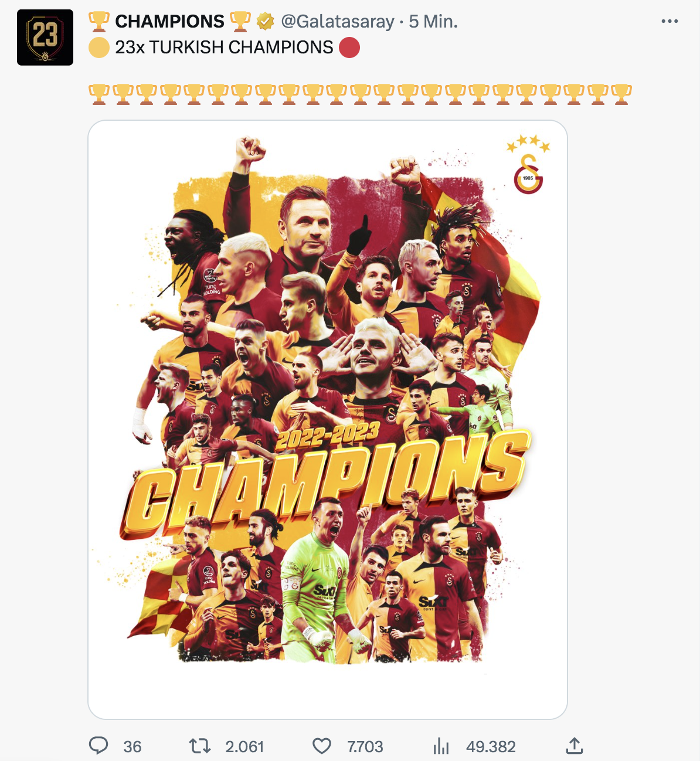The width and height of the screenshot is (700, 761).
Task: Click the gold verified badge
Action: click(266, 22)
